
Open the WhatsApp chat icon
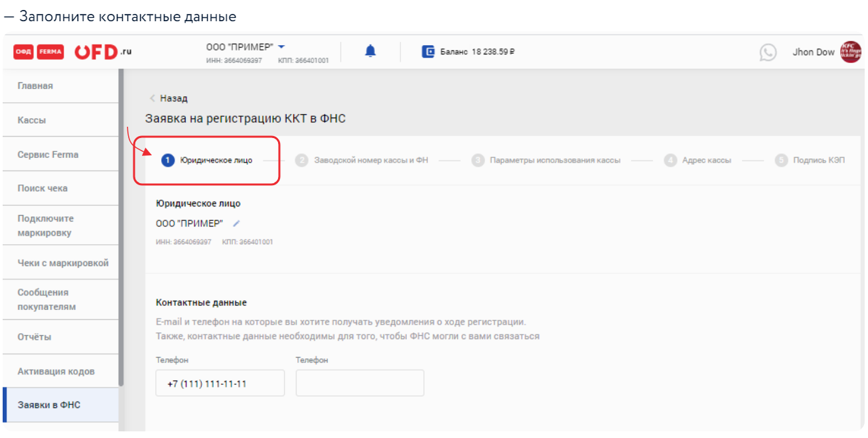pyautogui.click(x=768, y=52)
